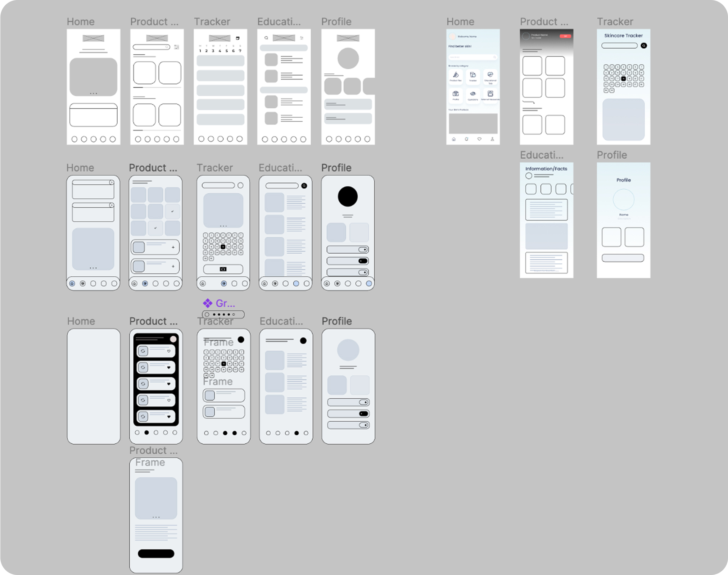Toggle the first switch in bottom-row Profile frame
The width and height of the screenshot is (728, 575).
click(x=363, y=402)
